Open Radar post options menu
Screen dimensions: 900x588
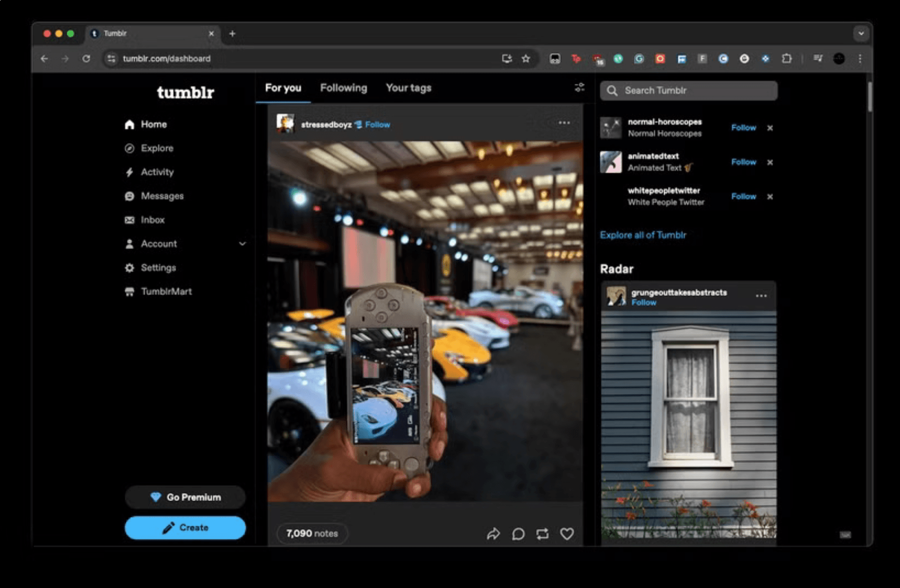coord(761,296)
